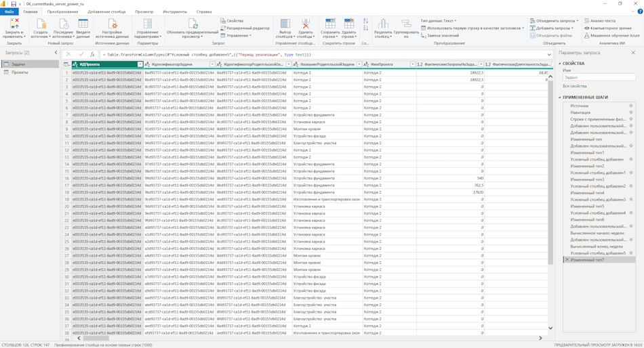Sort ascending using the ribbon sort icon
Image resolution: width=644 pixels, height=348 pixels.
point(365,20)
